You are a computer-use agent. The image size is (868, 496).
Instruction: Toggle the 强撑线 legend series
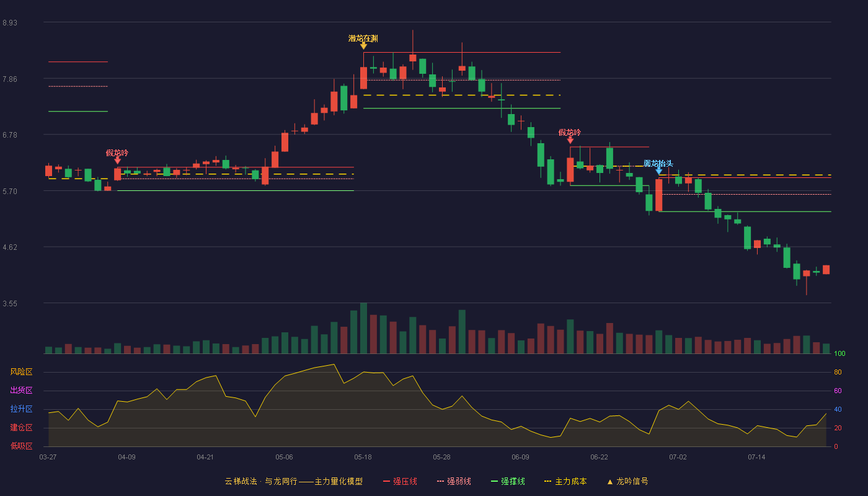pyautogui.click(x=508, y=481)
